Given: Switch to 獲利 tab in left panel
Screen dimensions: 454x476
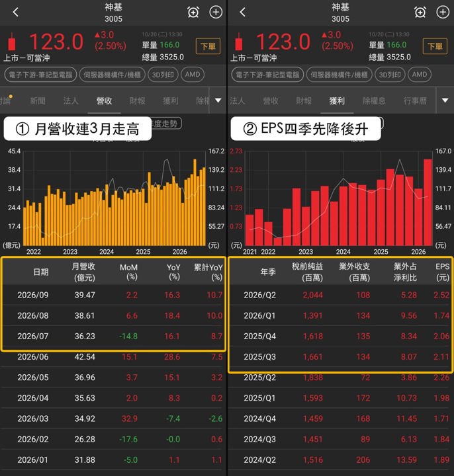Looking at the screenshot, I should (171, 100).
